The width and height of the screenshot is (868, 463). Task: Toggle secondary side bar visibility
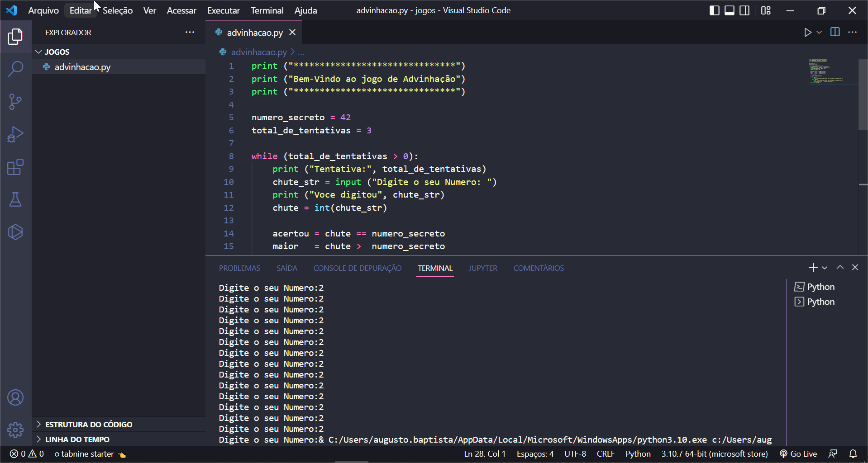(744, 10)
